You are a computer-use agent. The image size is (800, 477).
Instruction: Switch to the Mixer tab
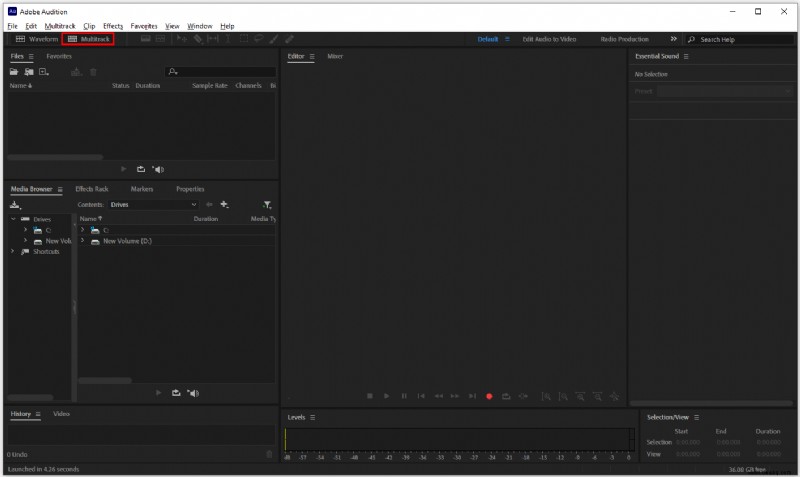tap(335, 56)
